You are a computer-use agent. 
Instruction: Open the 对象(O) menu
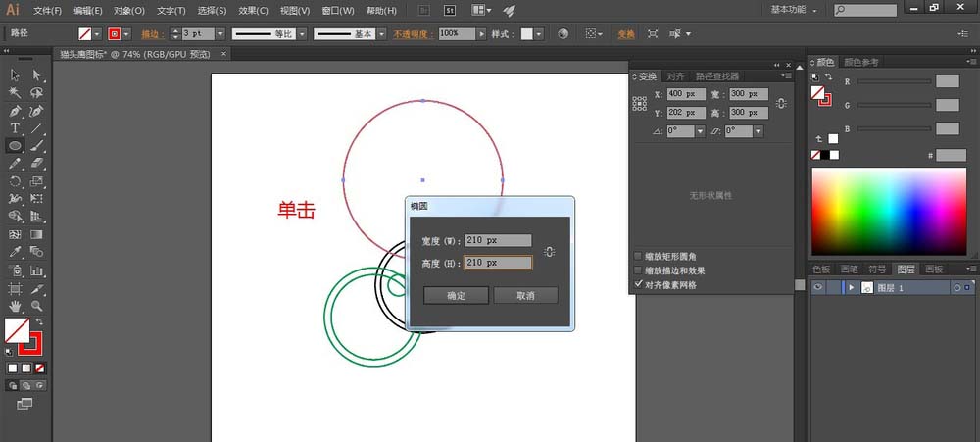(129, 11)
